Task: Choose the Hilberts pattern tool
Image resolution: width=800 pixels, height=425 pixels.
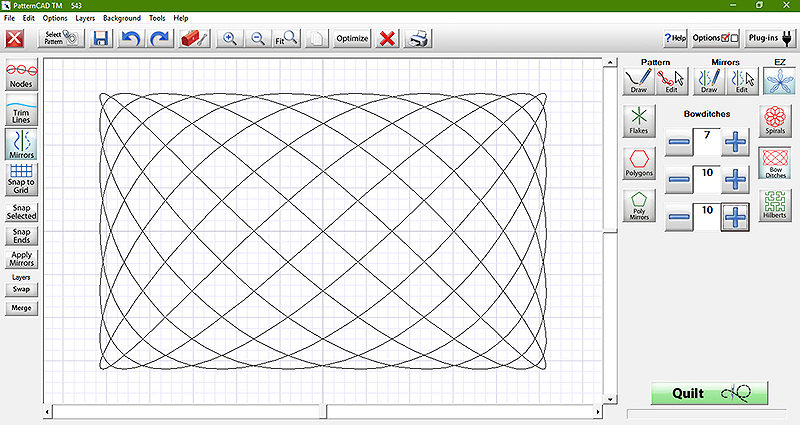Action: point(775,205)
